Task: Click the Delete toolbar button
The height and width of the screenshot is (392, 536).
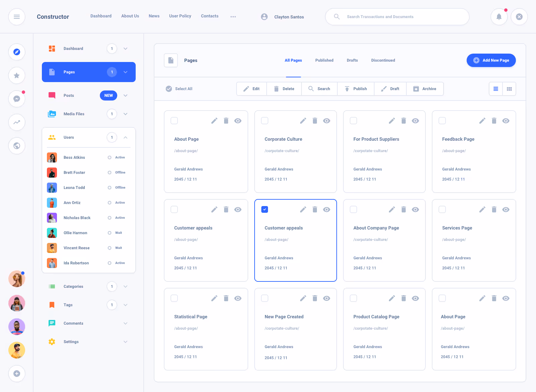Action: pos(284,89)
